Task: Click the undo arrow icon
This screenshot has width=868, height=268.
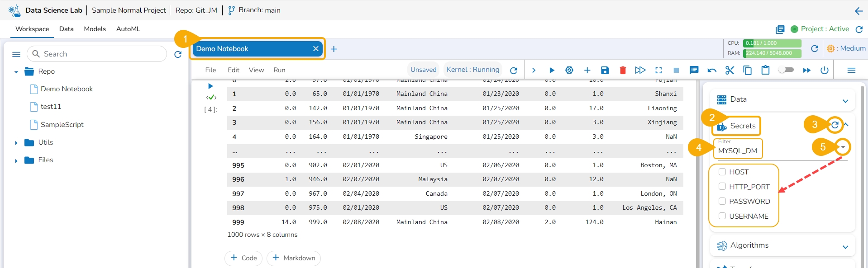Action: [712, 70]
